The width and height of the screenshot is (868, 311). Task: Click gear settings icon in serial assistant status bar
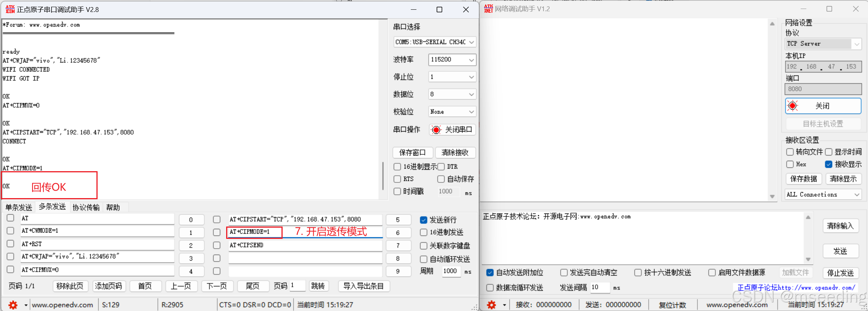coord(13,305)
